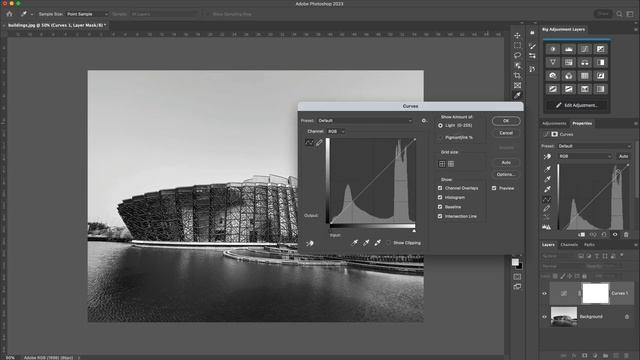Image resolution: width=640 pixels, height=360 pixels.
Task: Click Cancel in the Curves dialog
Action: [506, 133]
